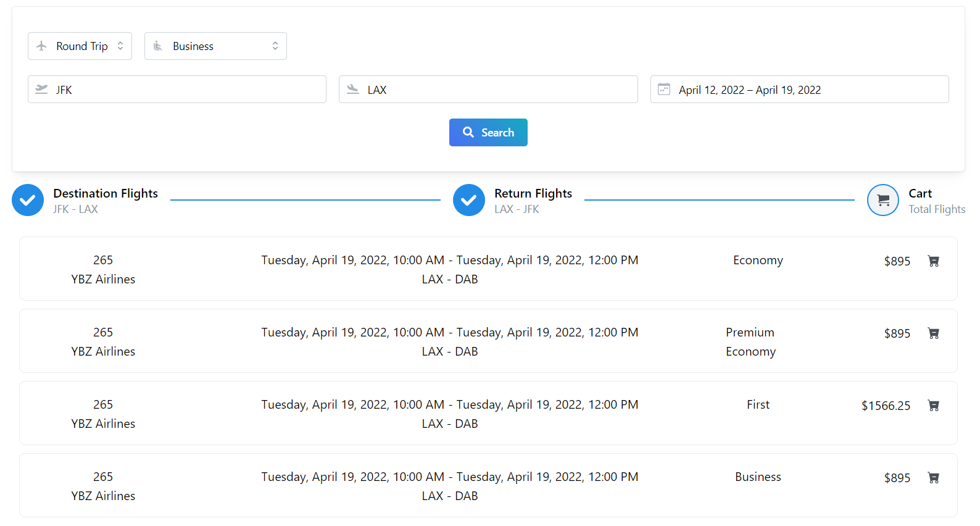Click the $895 price in Business row
980x526 pixels.
pyautogui.click(x=897, y=478)
